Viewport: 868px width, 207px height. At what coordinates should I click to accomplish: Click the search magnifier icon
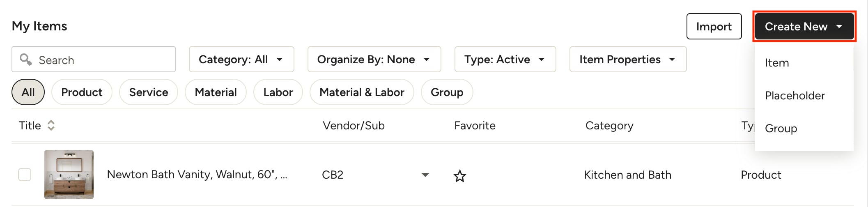(x=25, y=60)
